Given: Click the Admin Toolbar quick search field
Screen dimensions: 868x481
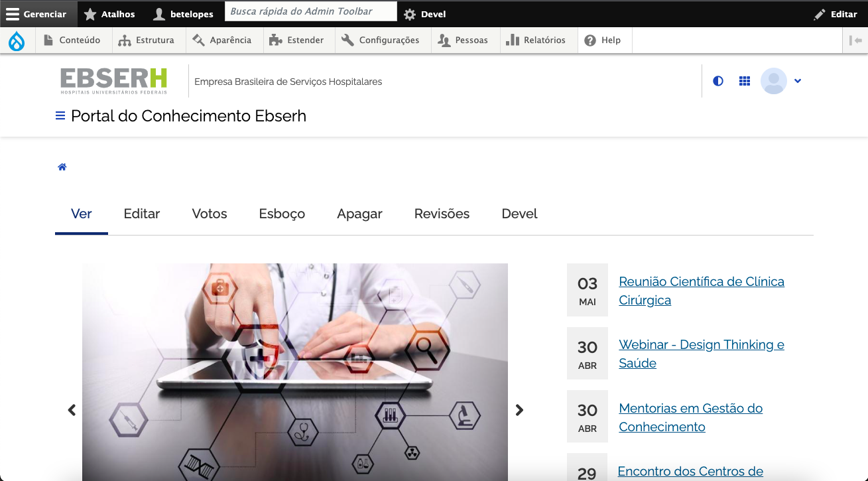Looking at the screenshot, I should (310, 11).
